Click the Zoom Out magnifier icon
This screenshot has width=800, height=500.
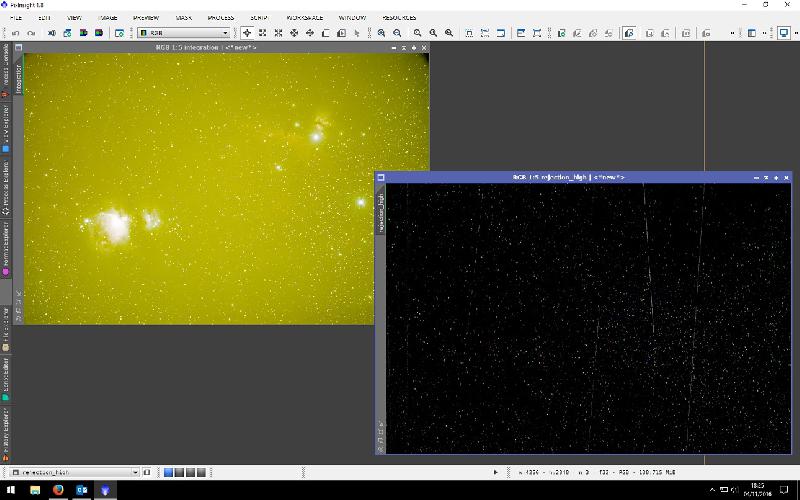(x=397, y=33)
